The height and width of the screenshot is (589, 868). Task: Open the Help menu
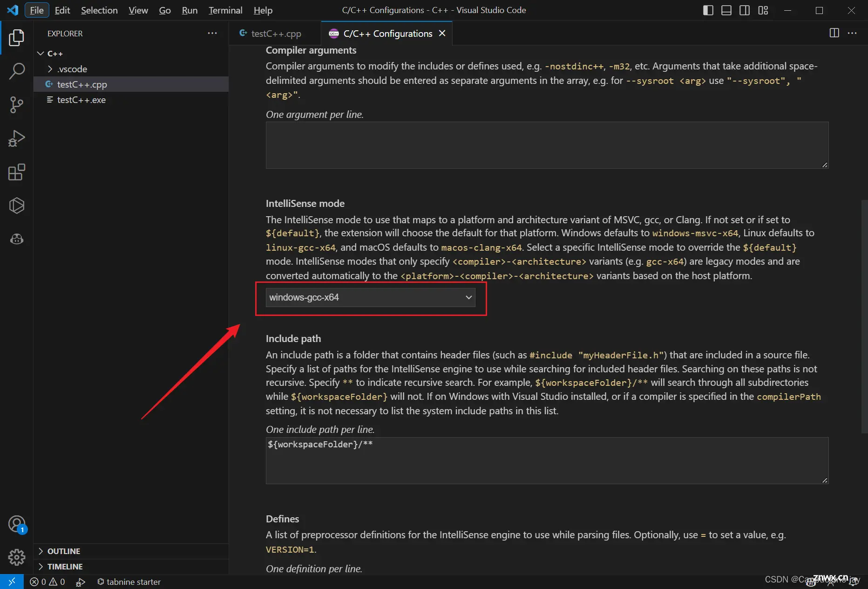[263, 10]
